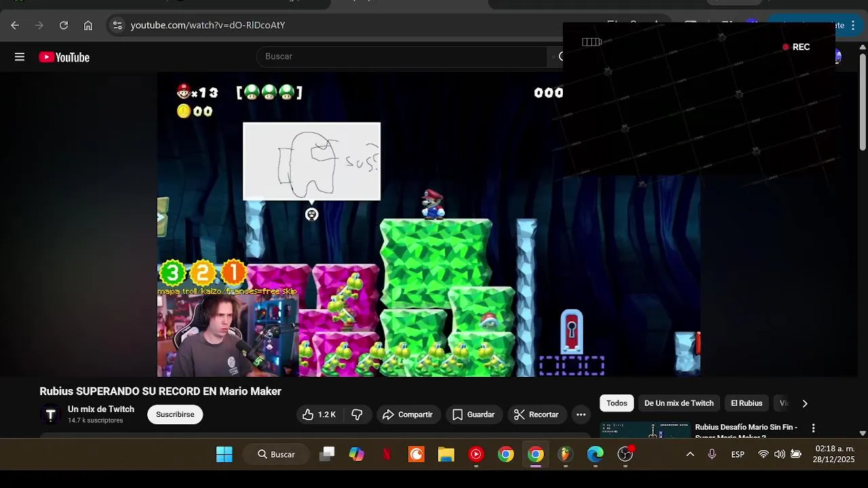Dislike the video with thumbs down
This screenshot has height=488, width=868.
(x=357, y=415)
